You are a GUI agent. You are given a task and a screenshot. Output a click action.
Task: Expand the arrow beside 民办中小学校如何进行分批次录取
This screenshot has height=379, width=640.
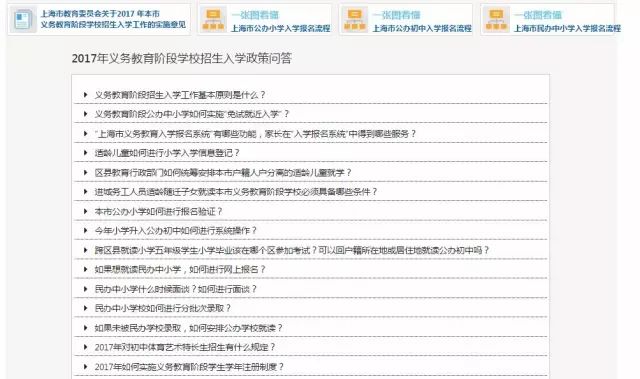[85, 308]
